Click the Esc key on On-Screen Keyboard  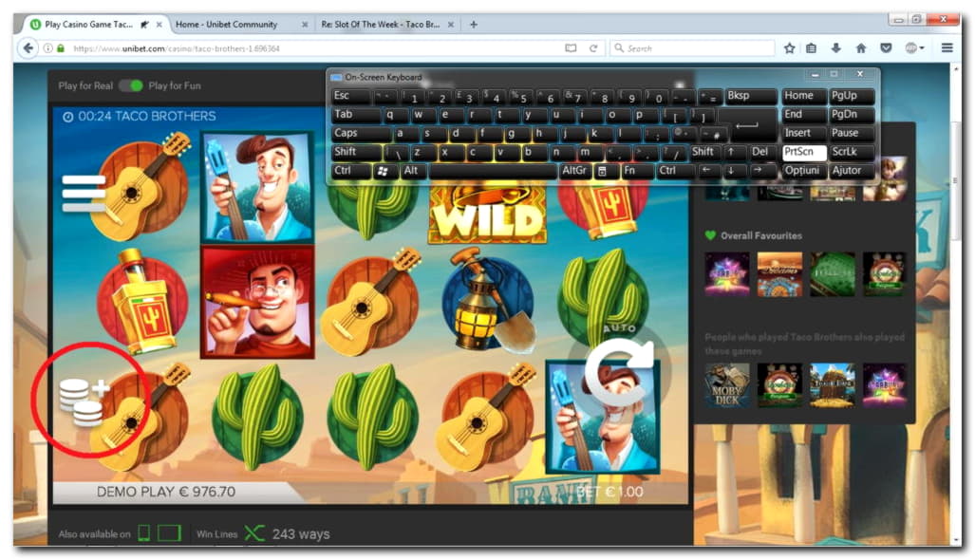(x=350, y=96)
